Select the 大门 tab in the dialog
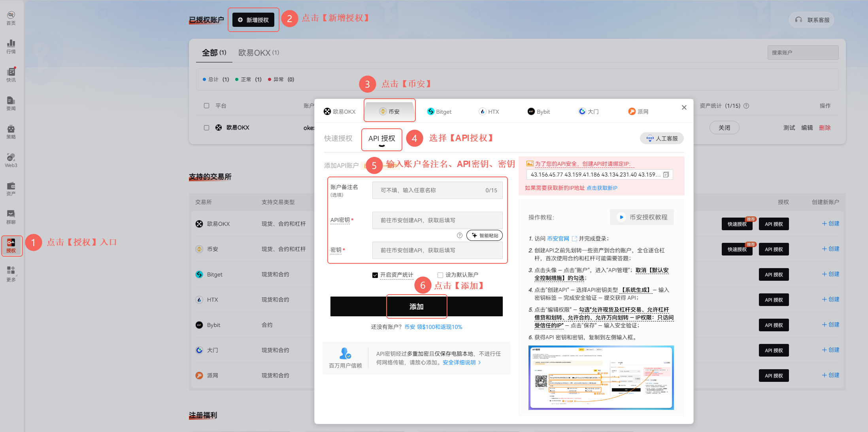Image resolution: width=868 pixels, height=432 pixels. (589, 111)
